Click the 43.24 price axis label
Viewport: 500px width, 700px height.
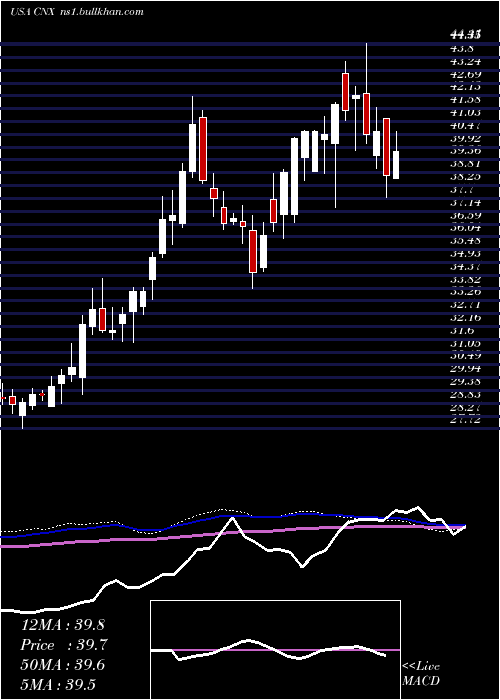[x=465, y=61]
